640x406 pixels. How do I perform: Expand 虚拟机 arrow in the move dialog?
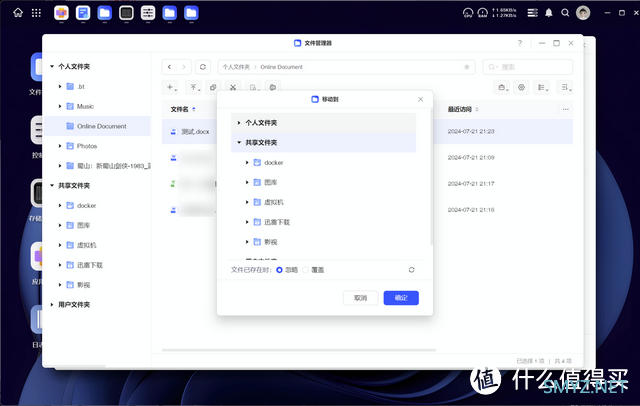click(x=247, y=202)
